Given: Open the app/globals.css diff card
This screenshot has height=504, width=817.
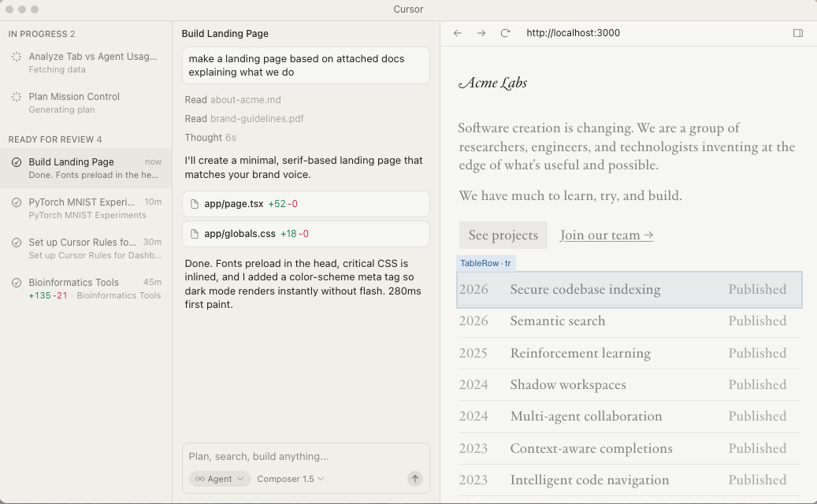Looking at the screenshot, I should (x=306, y=234).
